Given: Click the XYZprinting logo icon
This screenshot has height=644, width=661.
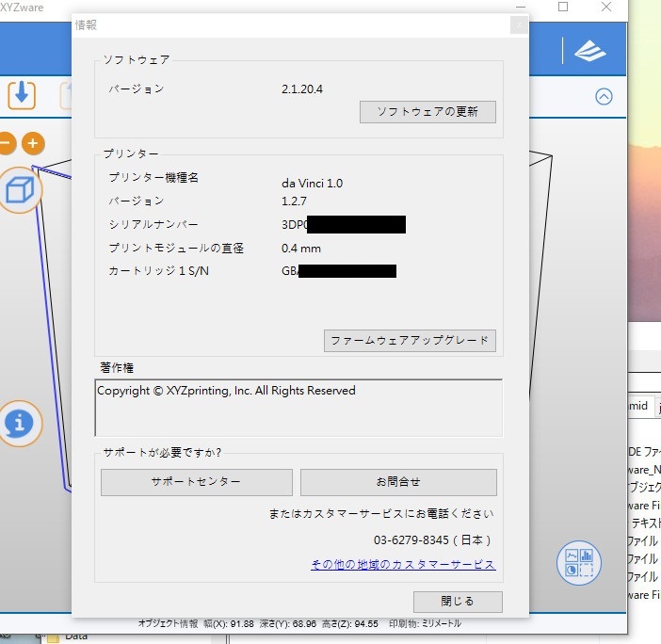Looking at the screenshot, I should (590, 51).
